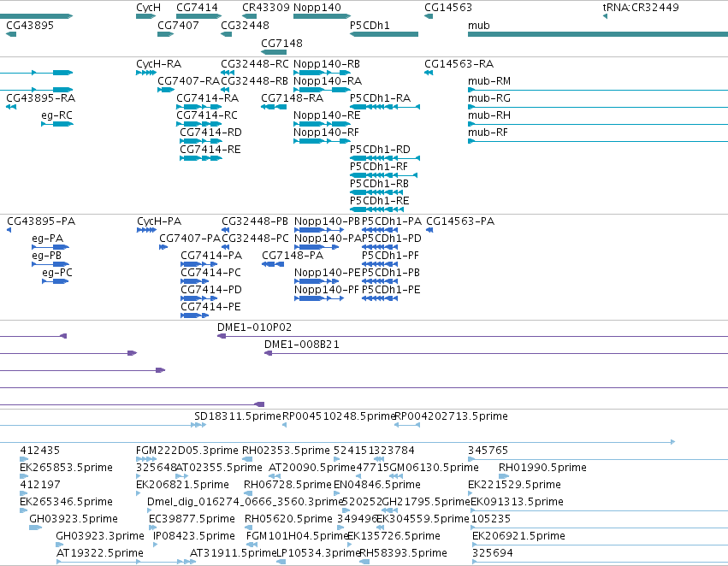Click EST FGM222D05.3prime
Image resolution: width=728 pixels, height=566 pixels.
pyautogui.click(x=146, y=459)
